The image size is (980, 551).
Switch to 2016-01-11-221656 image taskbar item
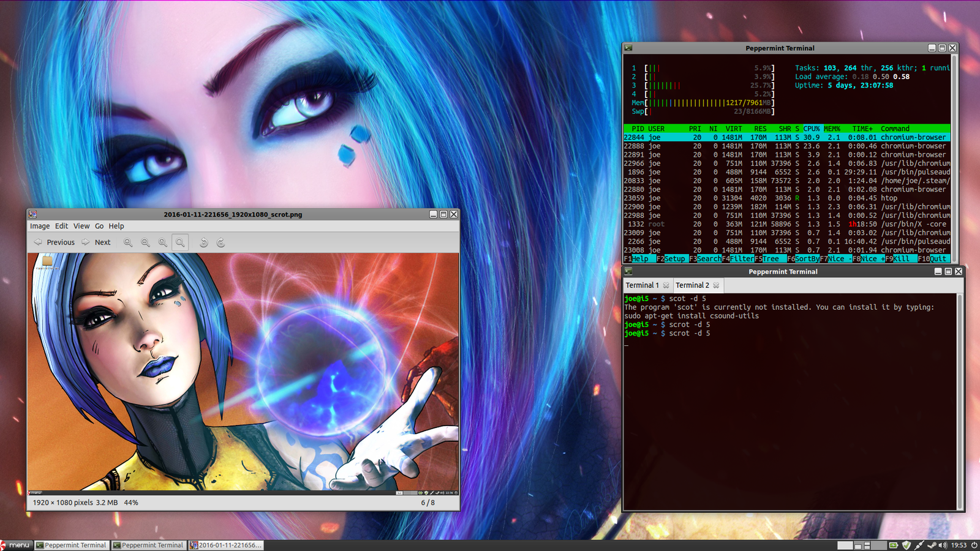point(225,545)
